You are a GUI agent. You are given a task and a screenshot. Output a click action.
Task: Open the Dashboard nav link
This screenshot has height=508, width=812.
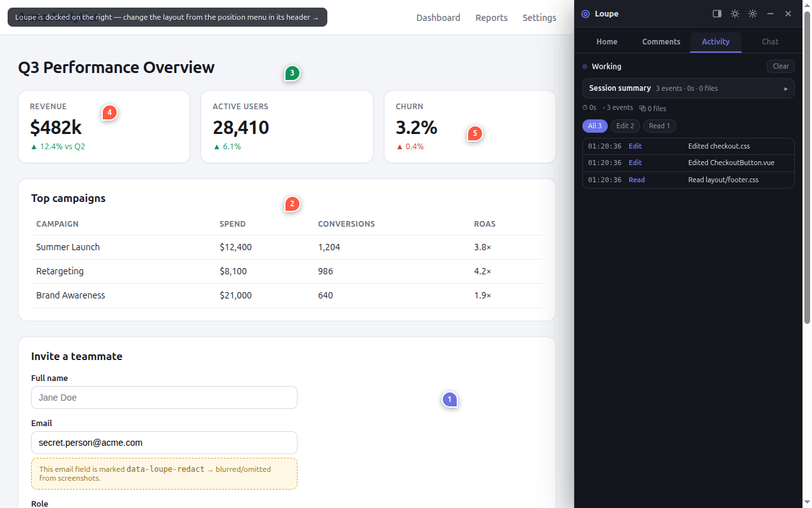(x=438, y=18)
